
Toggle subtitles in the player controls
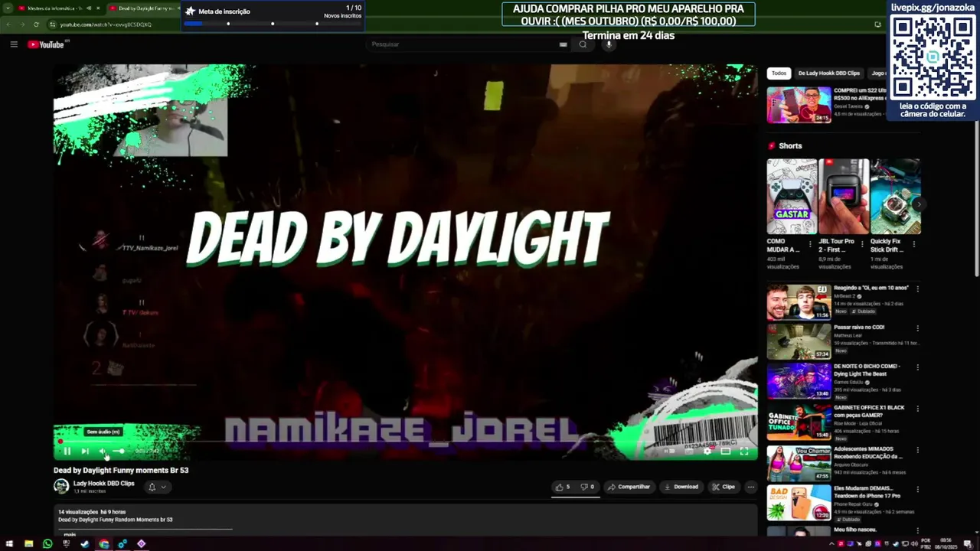click(689, 451)
